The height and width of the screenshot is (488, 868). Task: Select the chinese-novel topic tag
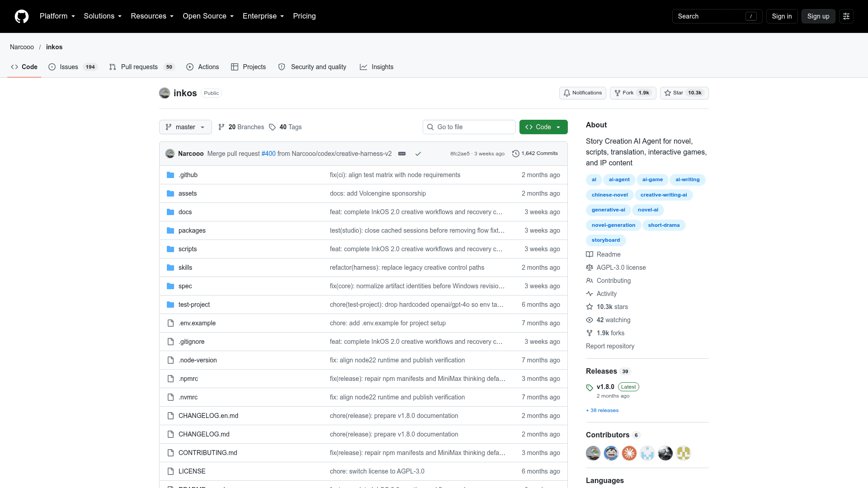click(609, 195)
